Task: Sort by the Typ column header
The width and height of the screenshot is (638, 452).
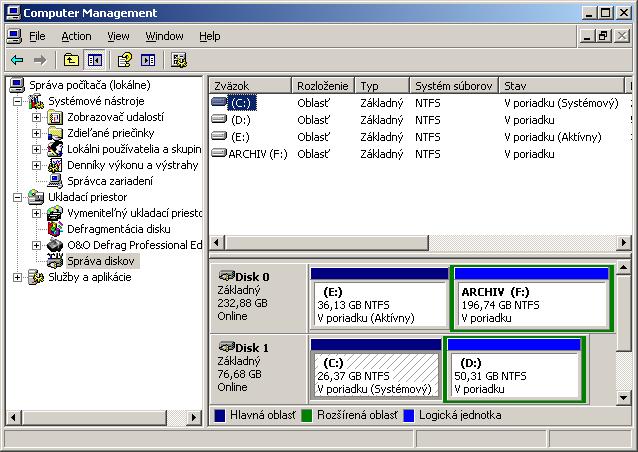Action: (x=382, y=86)
